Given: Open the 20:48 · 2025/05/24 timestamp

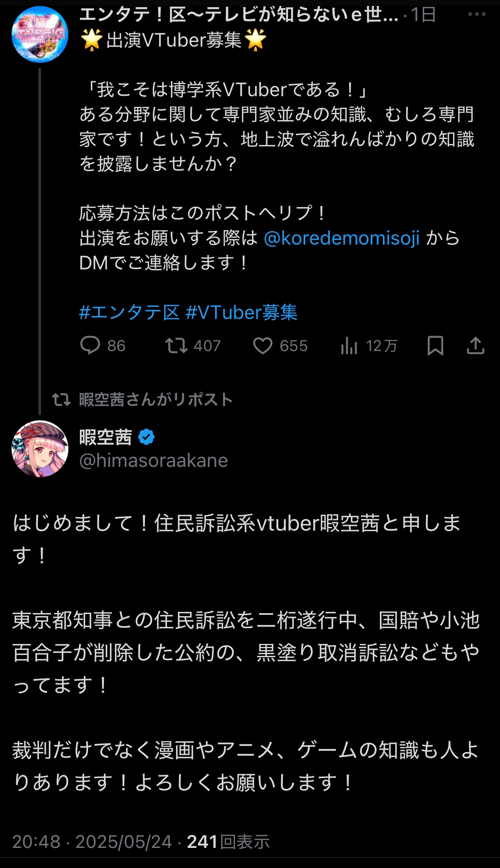Looking at the screenshot, I should [92, 842].
